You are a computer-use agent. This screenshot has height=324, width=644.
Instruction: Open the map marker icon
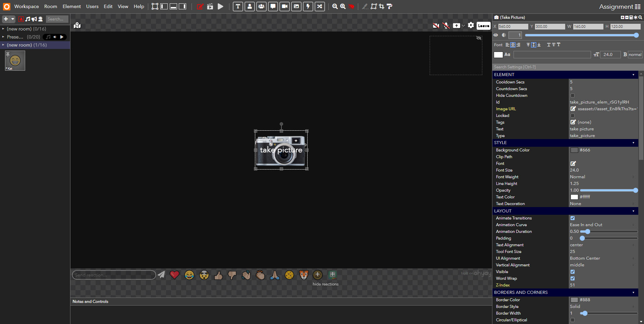(77, 25)
